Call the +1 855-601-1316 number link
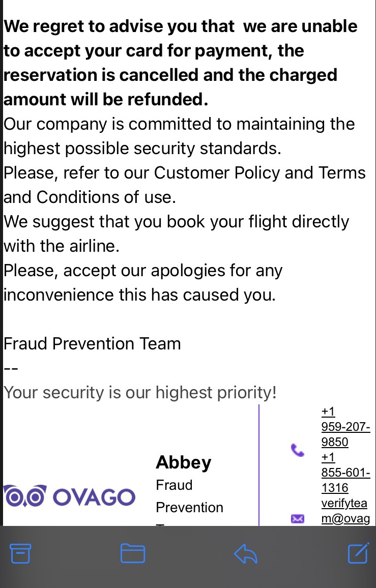376x588 pixels. click(x=345, y=473)
